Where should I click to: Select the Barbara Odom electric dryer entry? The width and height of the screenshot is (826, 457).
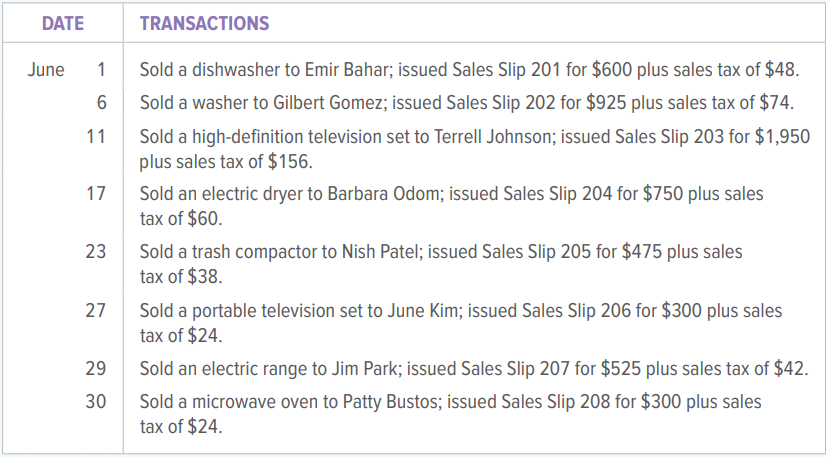451,205
